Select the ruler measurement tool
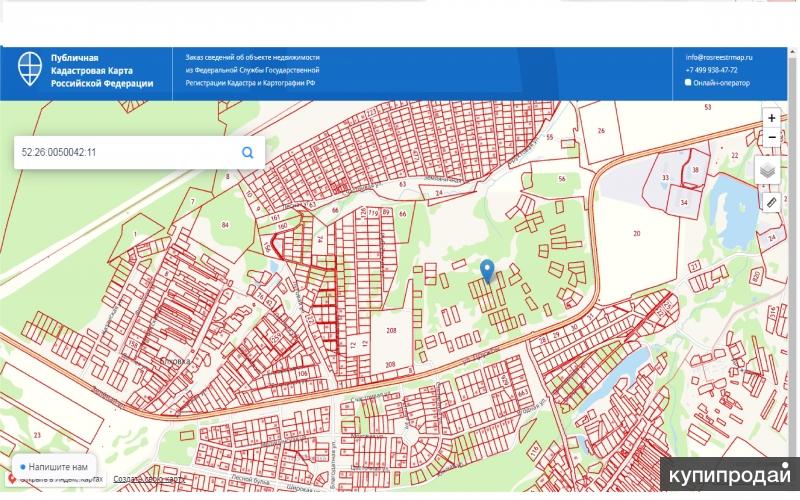 point(771,202)
